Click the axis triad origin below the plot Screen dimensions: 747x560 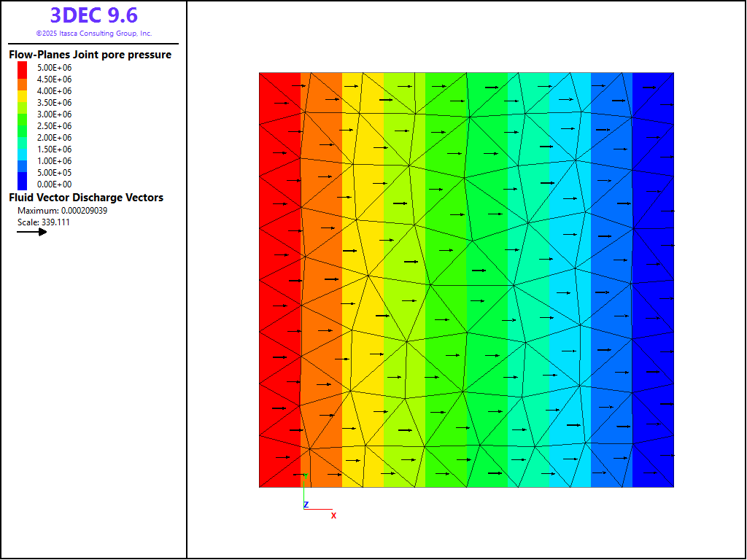click(304, 509)
